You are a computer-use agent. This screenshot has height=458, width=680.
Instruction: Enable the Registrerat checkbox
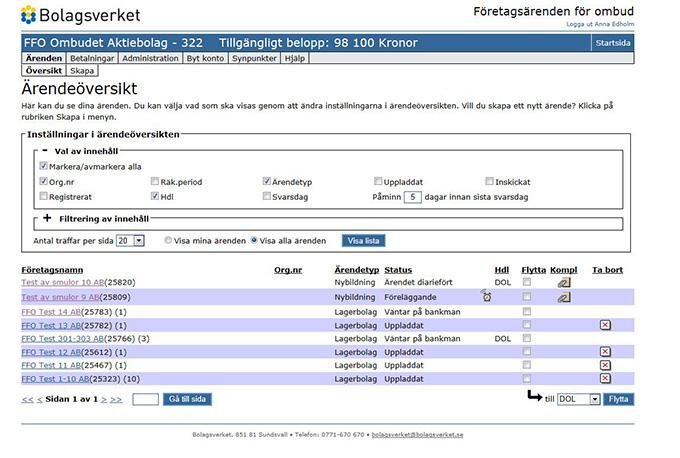pyautogui.click(x=43, y=196)
